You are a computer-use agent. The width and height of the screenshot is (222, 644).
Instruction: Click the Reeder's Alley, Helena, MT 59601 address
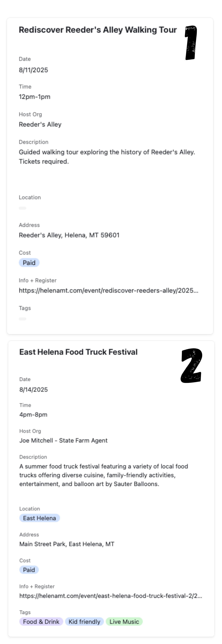[69, 235]
